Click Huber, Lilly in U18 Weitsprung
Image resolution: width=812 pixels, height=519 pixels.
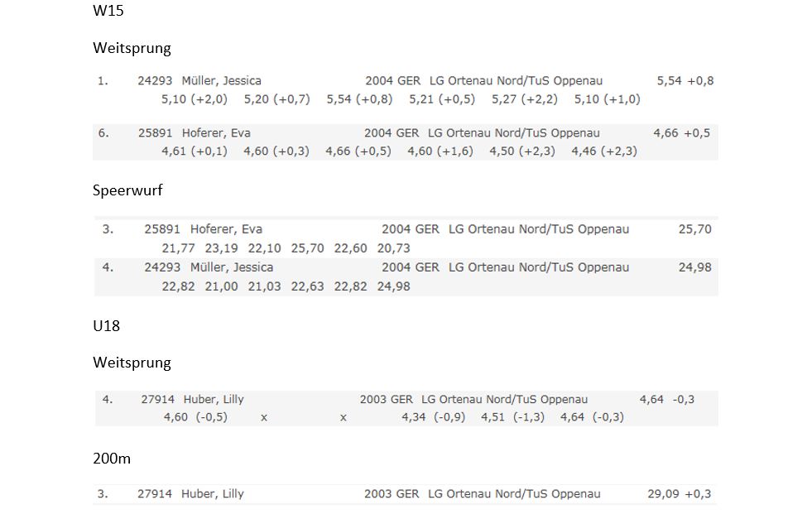(214, 399)
